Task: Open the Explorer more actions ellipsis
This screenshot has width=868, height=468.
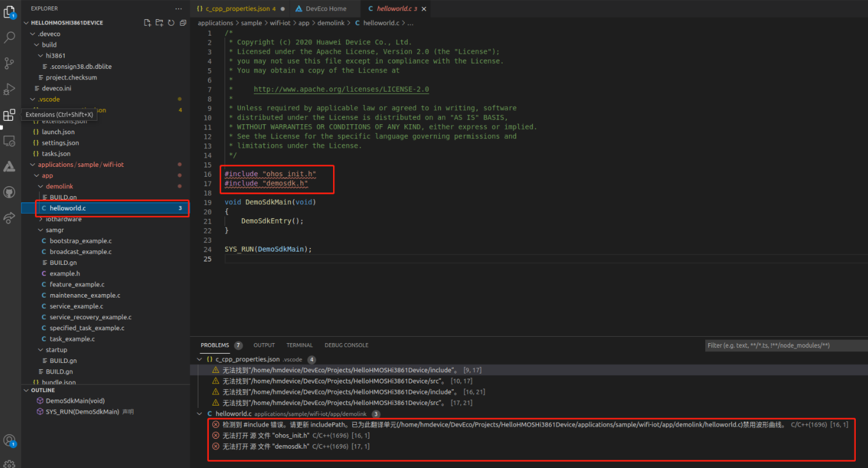Action: (178, 9)
